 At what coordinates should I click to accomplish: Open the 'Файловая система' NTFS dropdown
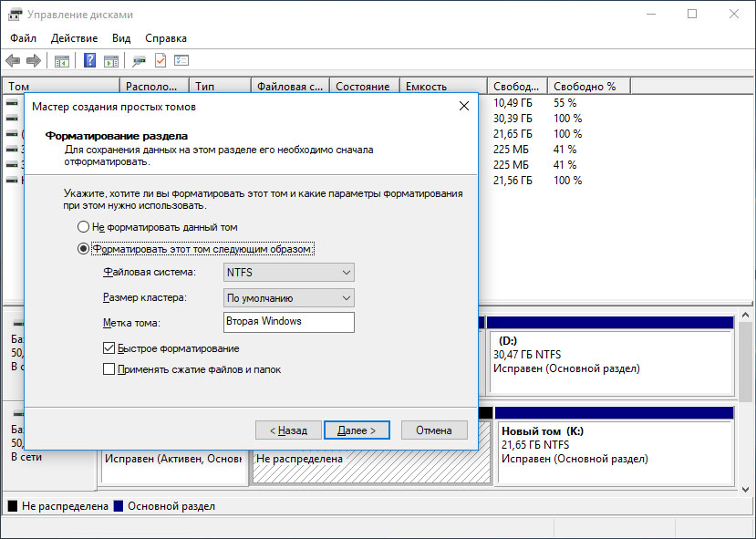coord(289,273)
